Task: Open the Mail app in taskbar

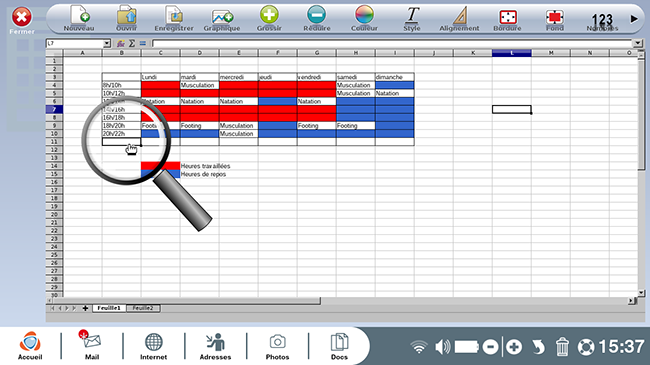Action: (x=92, y=346)
